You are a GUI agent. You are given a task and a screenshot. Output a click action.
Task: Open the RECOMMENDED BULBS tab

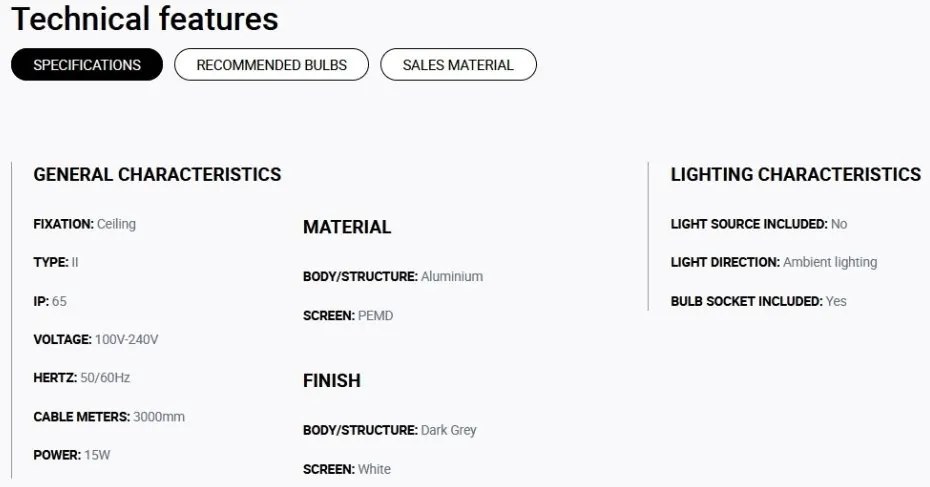point(271,65)
